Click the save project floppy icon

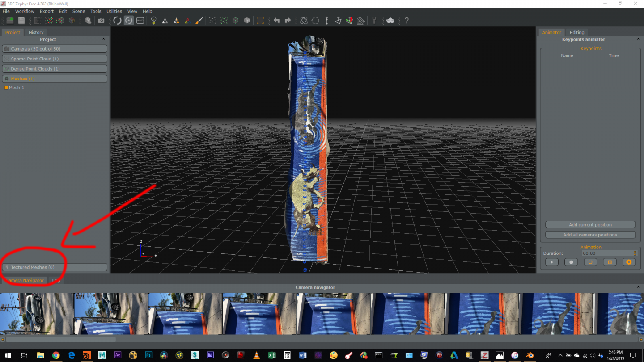point(21,21)
